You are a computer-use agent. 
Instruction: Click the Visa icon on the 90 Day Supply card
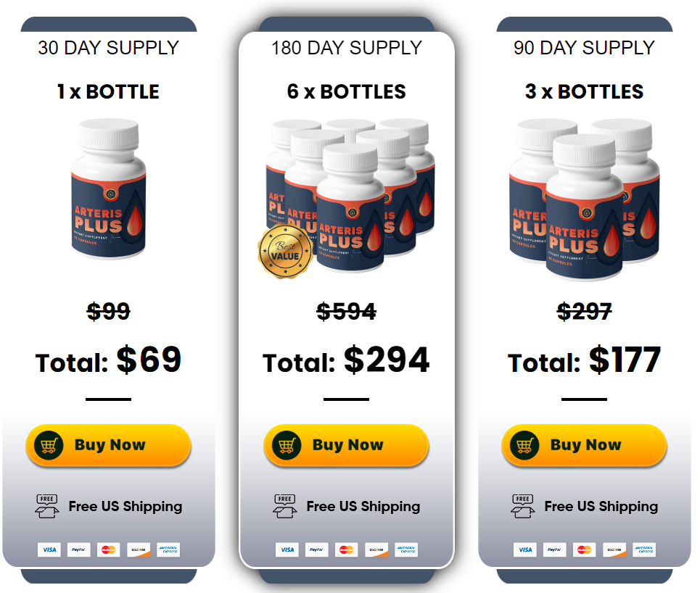pyautogui.click(x=524, y=550)
